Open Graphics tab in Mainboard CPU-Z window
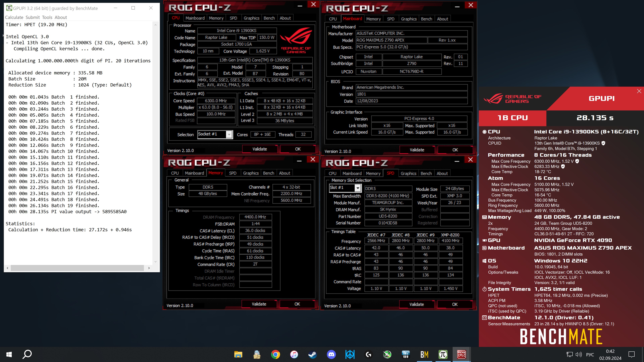The image size is (644, 362). click(x=409, y=19)
